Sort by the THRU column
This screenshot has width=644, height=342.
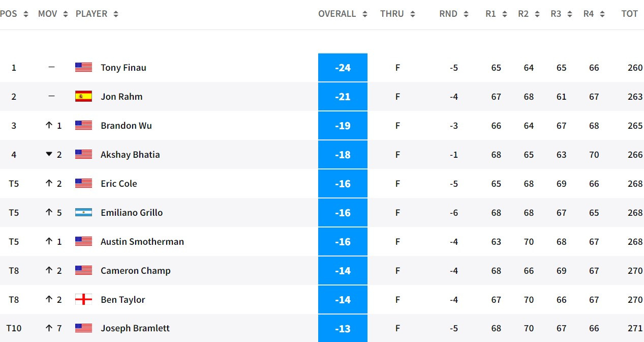pos(397,14)
